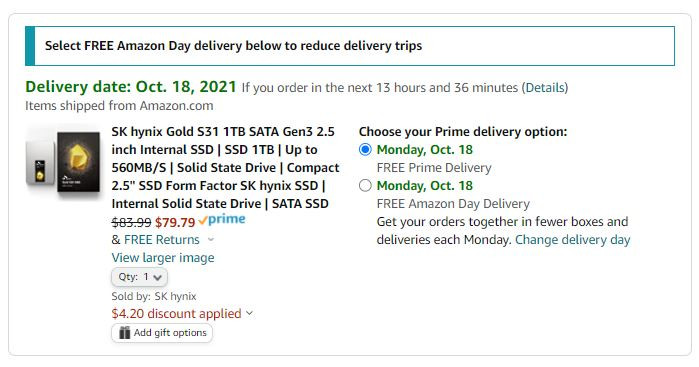Click the Sold by SK hynix seller text
The width and height of the screenshot is (699, 367).
point(154,296)
